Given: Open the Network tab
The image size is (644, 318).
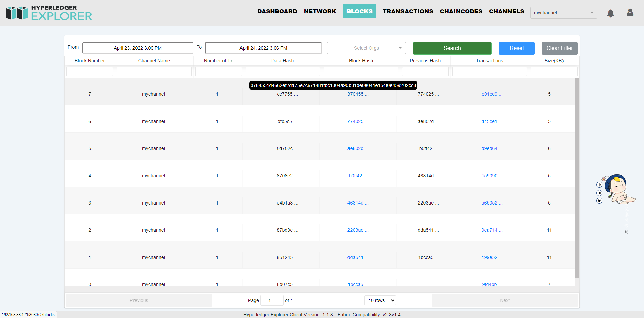Looking at the screenshot, I should [320, 11].
